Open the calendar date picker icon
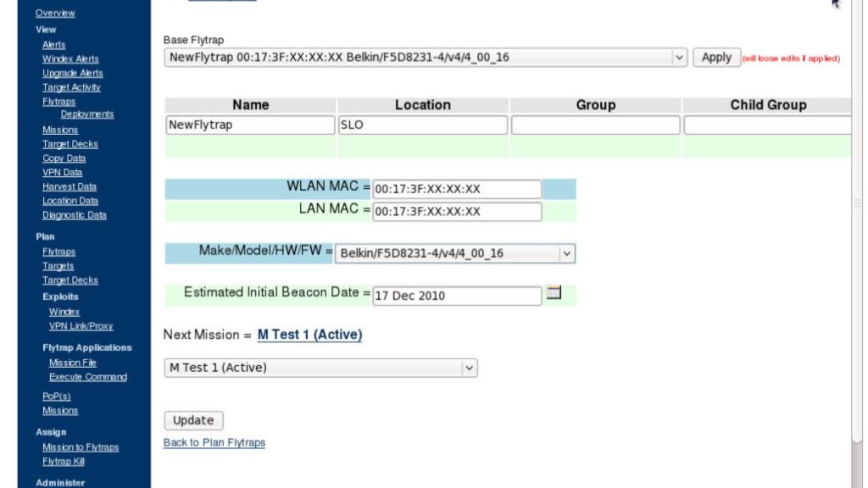 554,294
